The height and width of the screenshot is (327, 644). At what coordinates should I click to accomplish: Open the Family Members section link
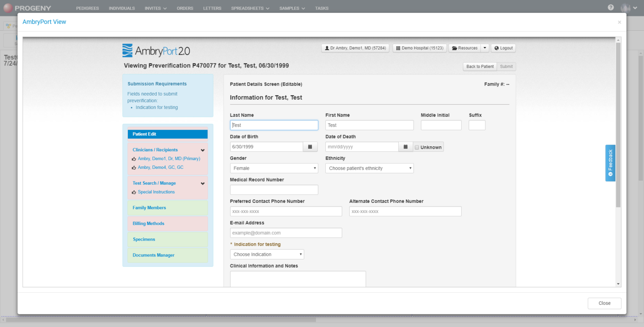coord(149,208)
